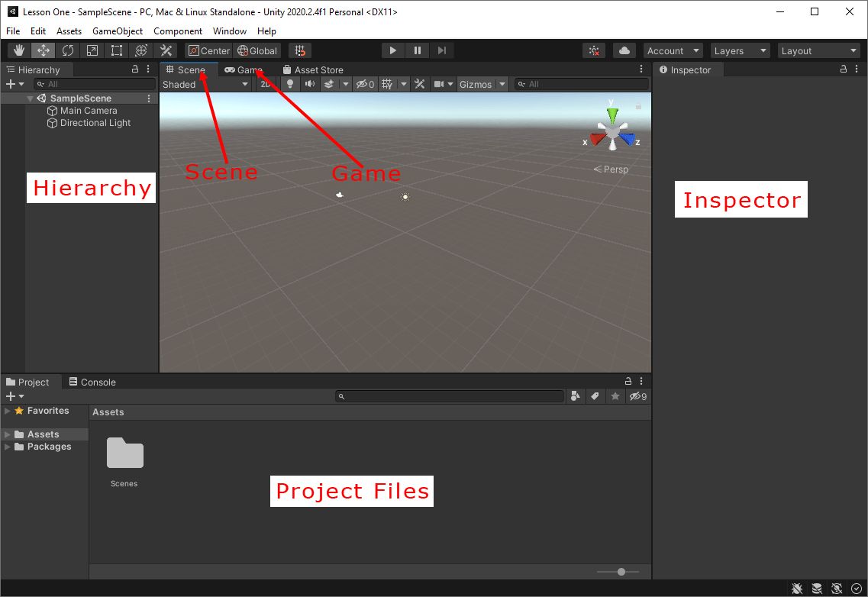This screenshot has width=868, height=597.
Task: Toggle scene lighting on or off
Action: [292, 84]
